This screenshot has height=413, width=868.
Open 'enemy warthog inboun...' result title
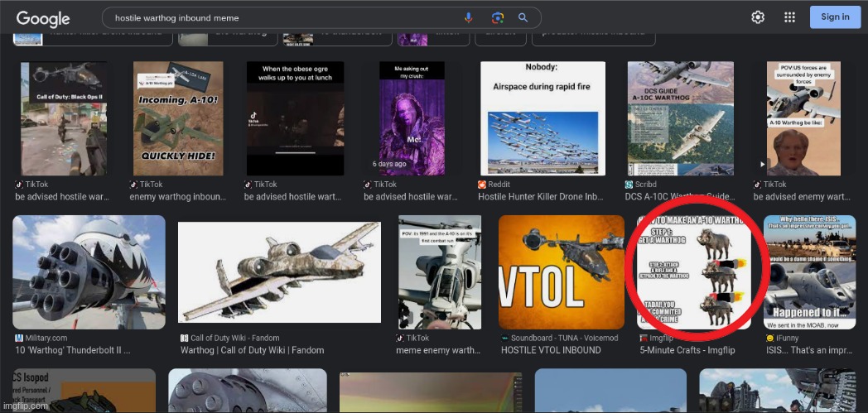(178, 197)
